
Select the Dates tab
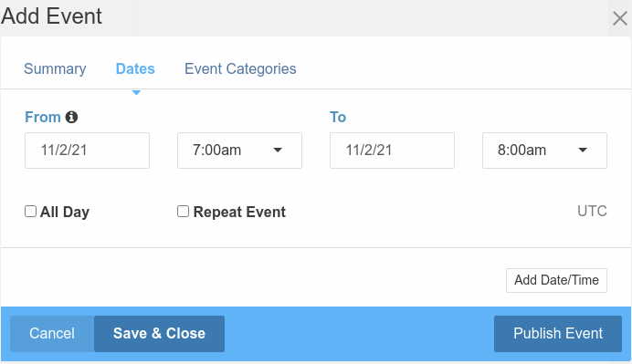click(x=135, y=68)
